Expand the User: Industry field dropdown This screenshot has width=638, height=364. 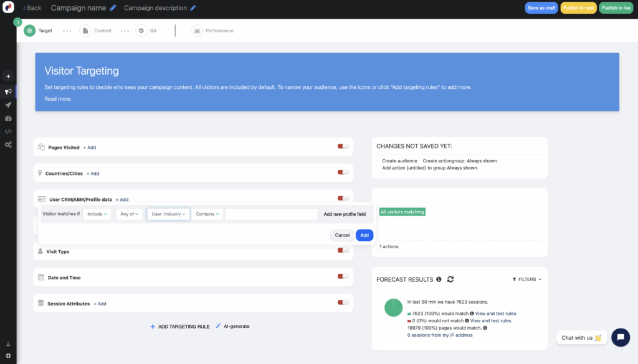tap(168, 214)
